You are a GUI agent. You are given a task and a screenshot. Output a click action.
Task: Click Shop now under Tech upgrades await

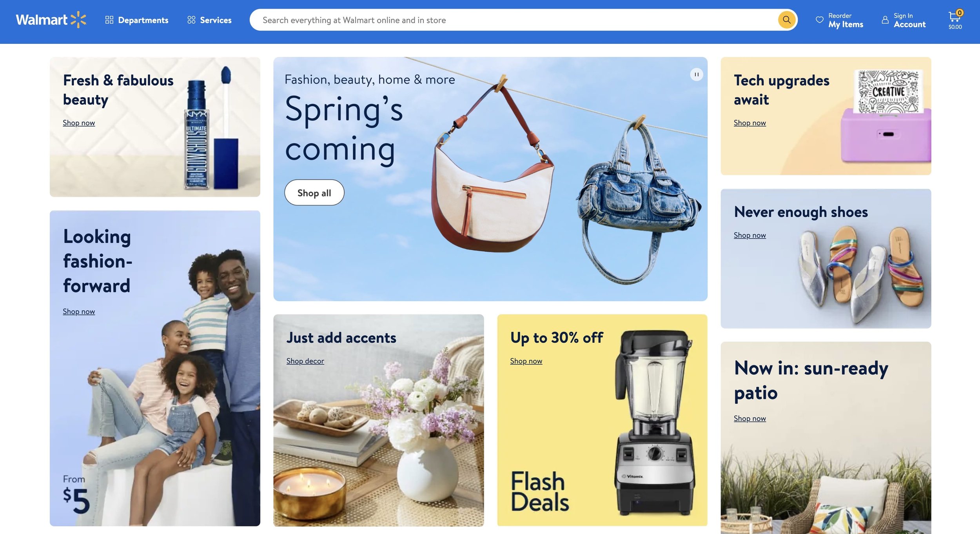point(750,123)
